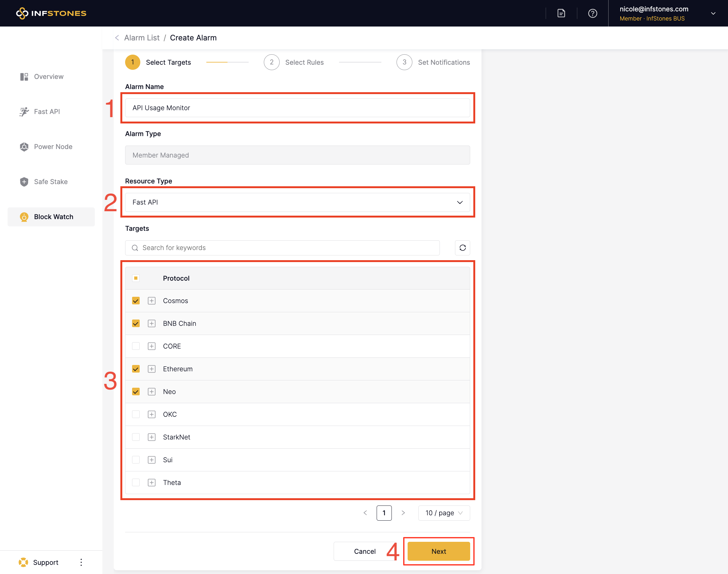Open the Resource Type dropdown
This screenshot has width=728, height=574.
coord(297,202)
